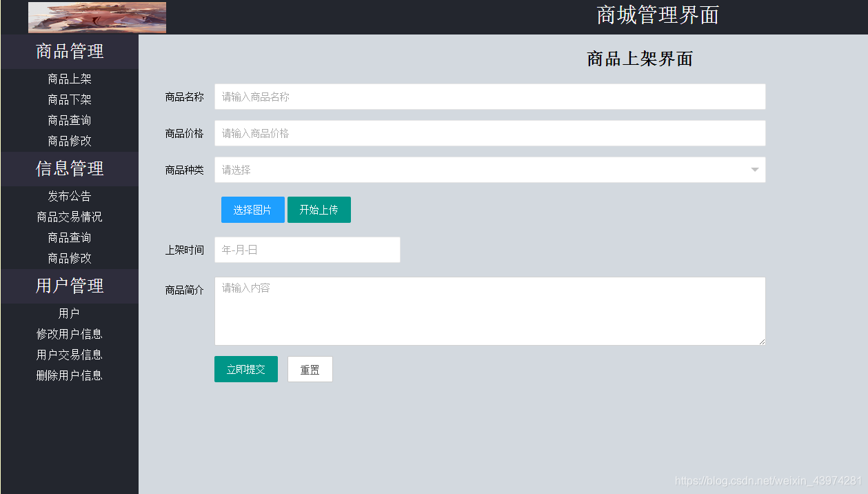Open the 用户交易信息 page
The width and height of the screenshot is (868, 494).
click(70, 355)
